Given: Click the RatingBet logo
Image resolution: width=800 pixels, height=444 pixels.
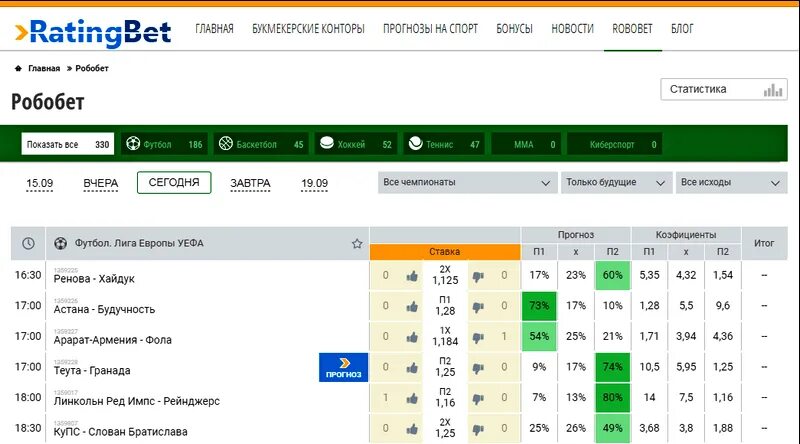Looking at the screenshot, I should 93,33.
